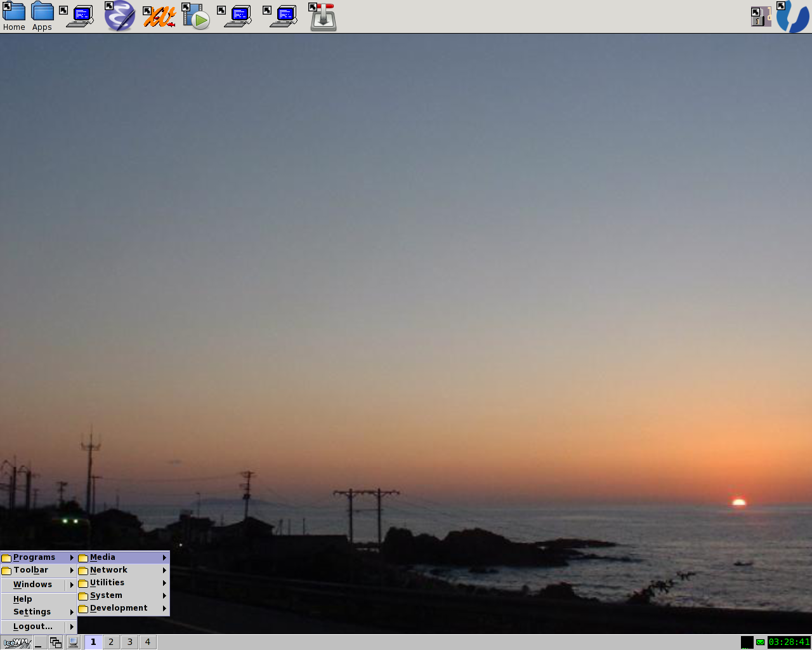Click the black CPU monitor applet

tap(747, 642)
